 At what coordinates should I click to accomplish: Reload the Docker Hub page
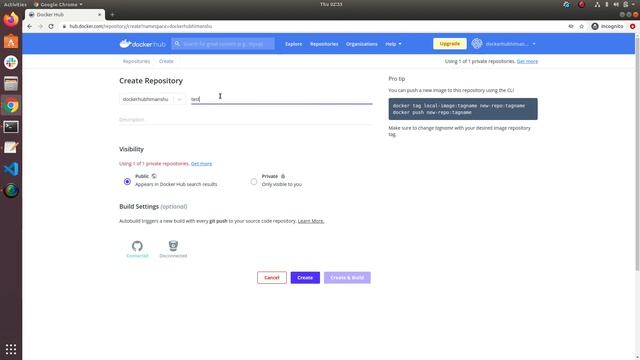pyautogui.click(x=51, y=26)
